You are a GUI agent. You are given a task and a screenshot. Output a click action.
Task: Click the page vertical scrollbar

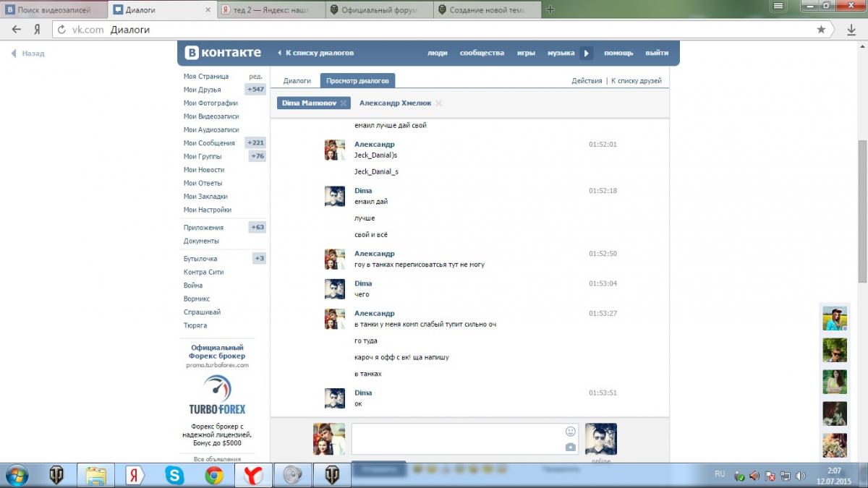click(861, 211)
